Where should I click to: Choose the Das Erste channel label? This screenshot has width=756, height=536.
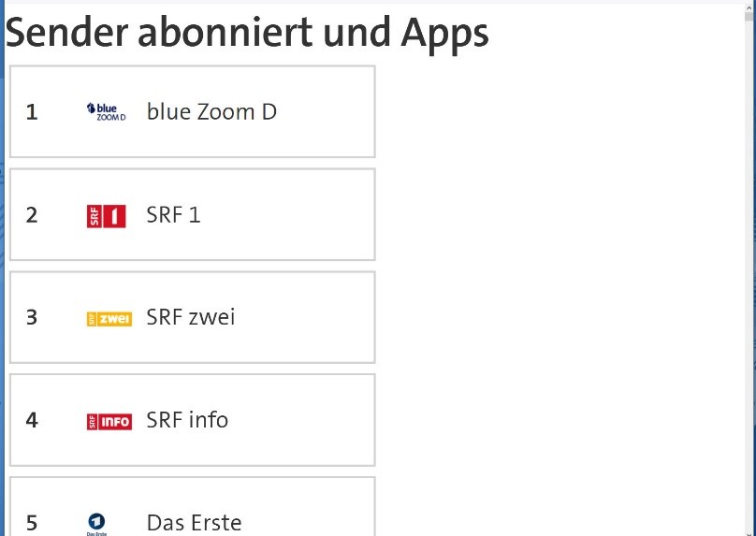tap(194, 522)
